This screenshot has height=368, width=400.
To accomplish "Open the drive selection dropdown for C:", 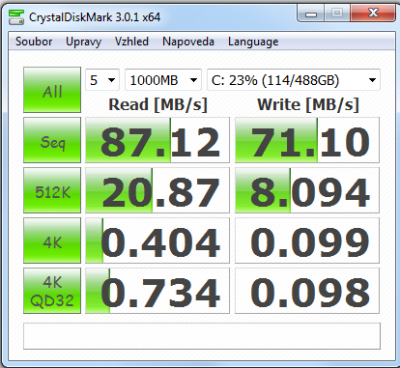I will (x=293, y=80).
